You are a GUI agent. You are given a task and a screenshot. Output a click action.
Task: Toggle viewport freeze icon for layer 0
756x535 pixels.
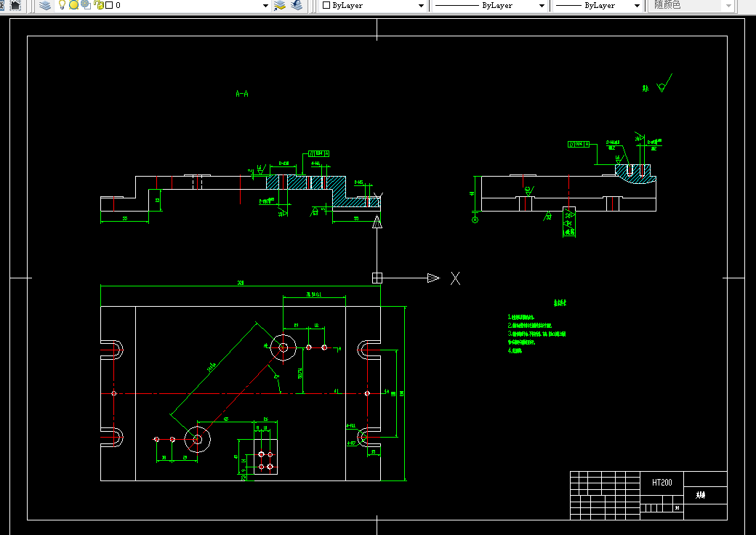point(86,5)
